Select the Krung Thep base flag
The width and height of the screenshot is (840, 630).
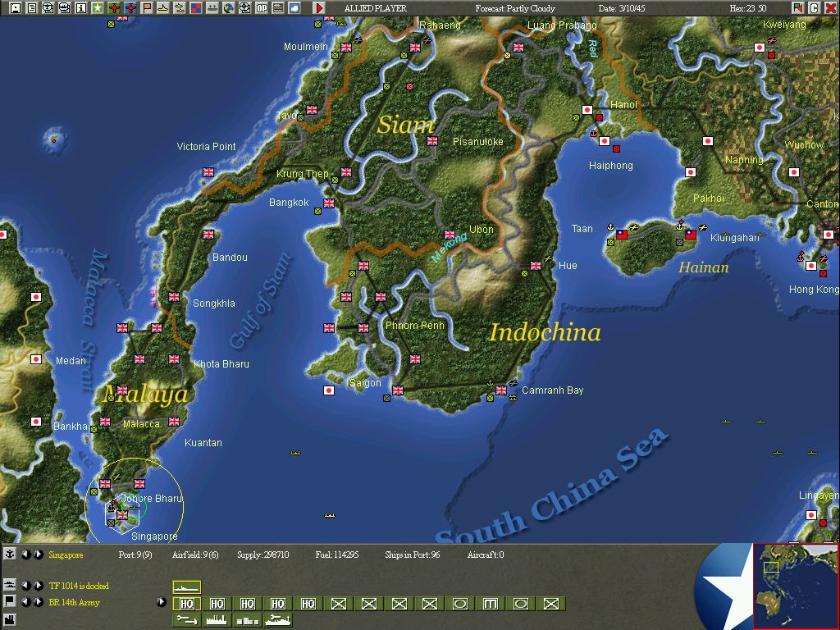click(346, 172)
